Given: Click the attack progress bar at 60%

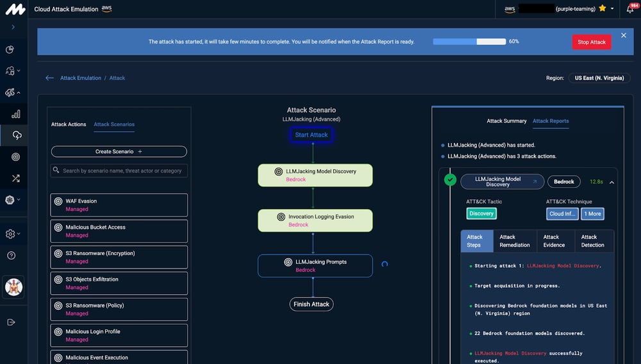Looking at the screenshot, I should click(x=469, y=42).
